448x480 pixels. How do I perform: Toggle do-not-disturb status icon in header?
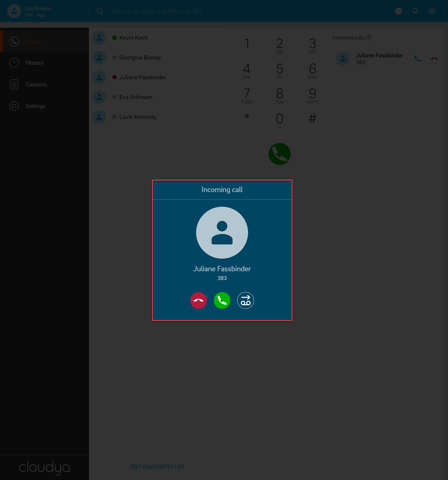tap(398, 11)
